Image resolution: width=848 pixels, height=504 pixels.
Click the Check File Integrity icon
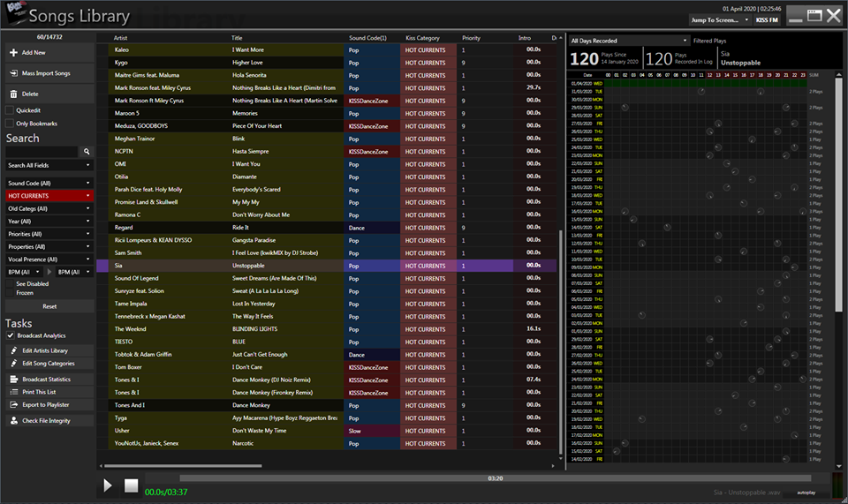(x=14, y=421)
